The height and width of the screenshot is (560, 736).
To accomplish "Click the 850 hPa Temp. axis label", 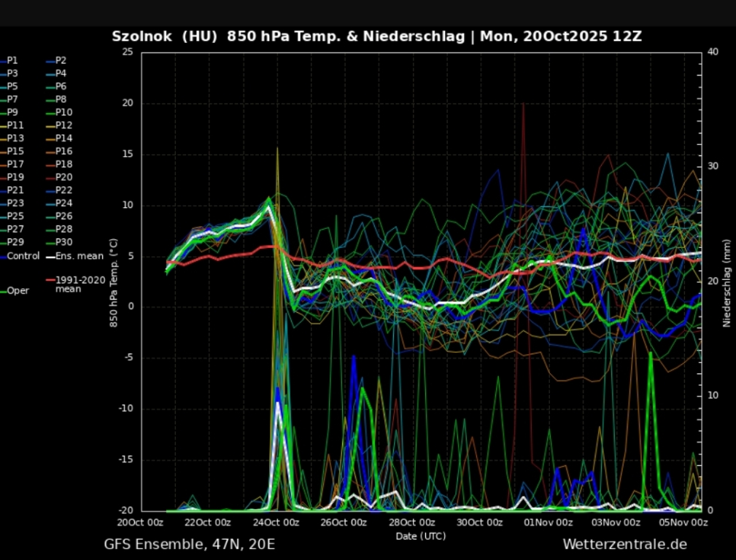I will pyautogui.click(x=114, y=281).
